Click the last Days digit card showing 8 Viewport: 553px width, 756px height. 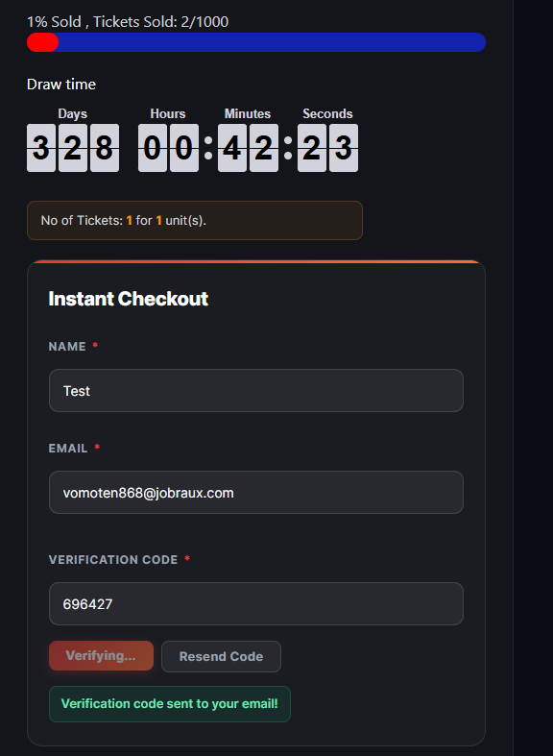click(x=105, y=148)
